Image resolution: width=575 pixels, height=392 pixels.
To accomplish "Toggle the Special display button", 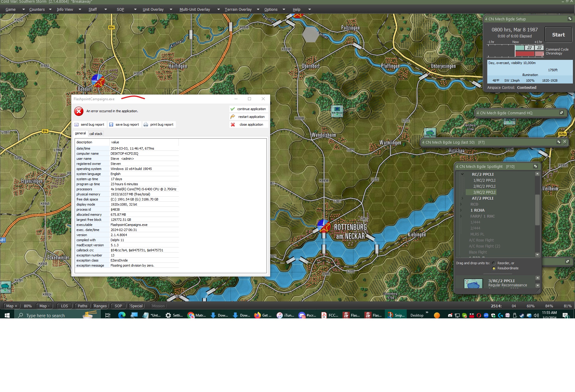I will coord(136,306).
